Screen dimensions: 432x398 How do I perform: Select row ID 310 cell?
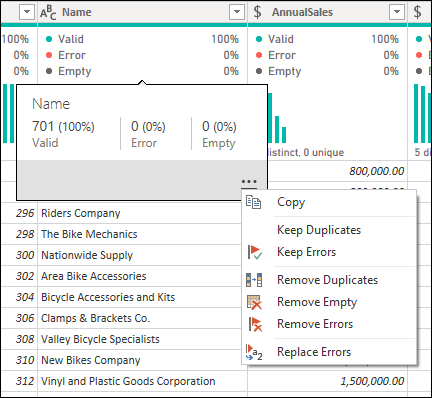(19, 360)
